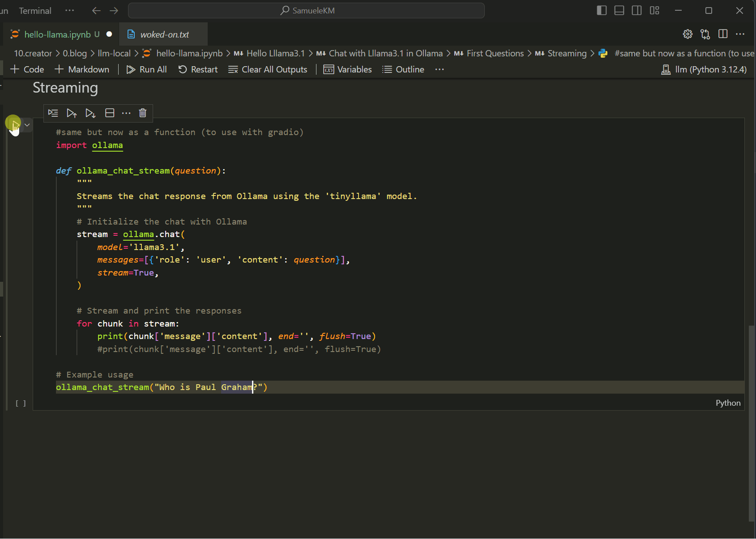Delete the cell with trash icon
This screenshot has height=539, width=756.
click(x=142, y=113)
